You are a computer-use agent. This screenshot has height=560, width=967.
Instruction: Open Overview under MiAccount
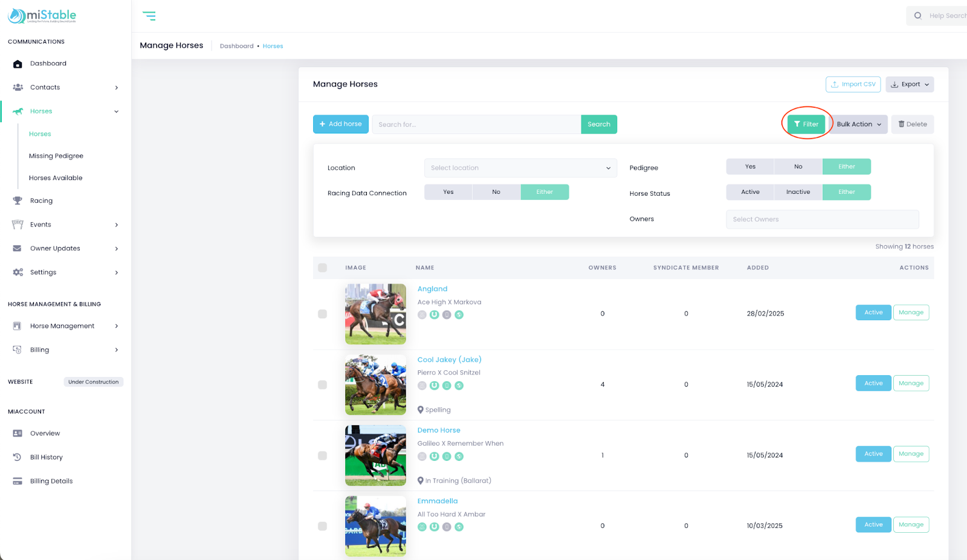coord(45,434)
